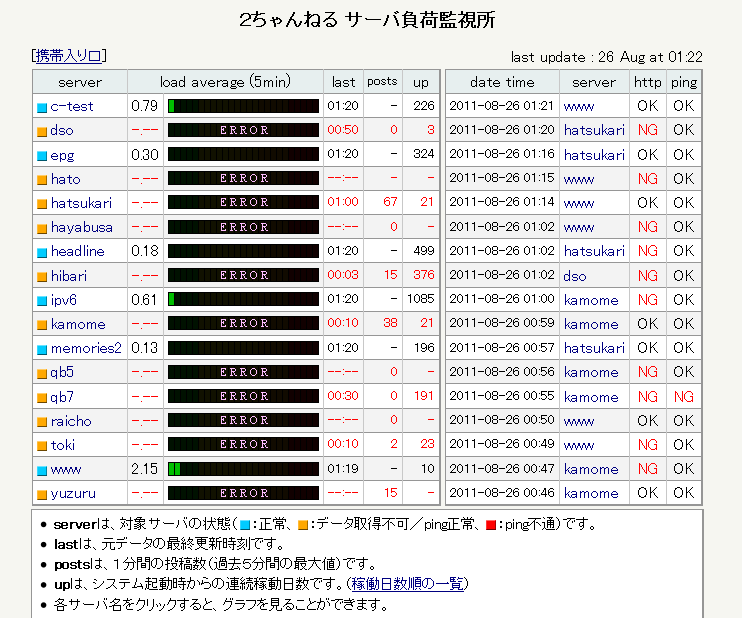
Task: Open the toki server graph link
Action: (63, 445)
